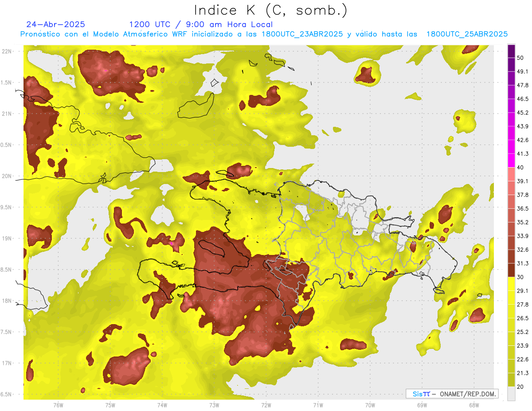This screenshot has width=532, height=411.
Task: Pick the dark purple swatch above 50
Action: 511,51
